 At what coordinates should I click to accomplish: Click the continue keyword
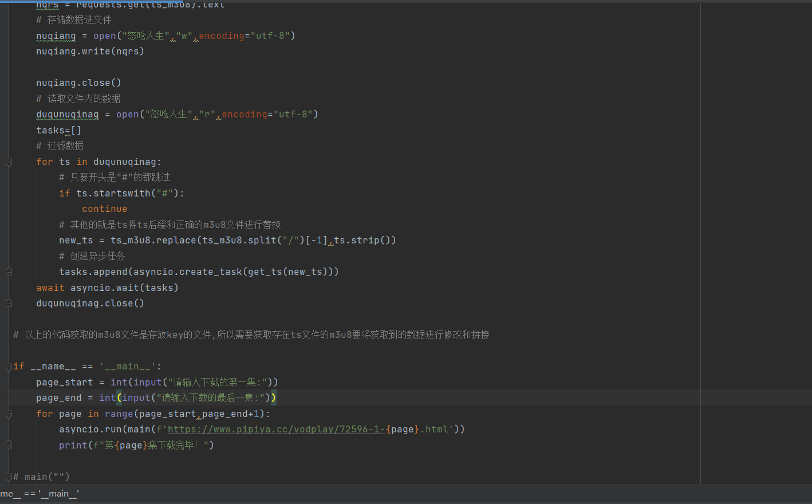[104, 209]
